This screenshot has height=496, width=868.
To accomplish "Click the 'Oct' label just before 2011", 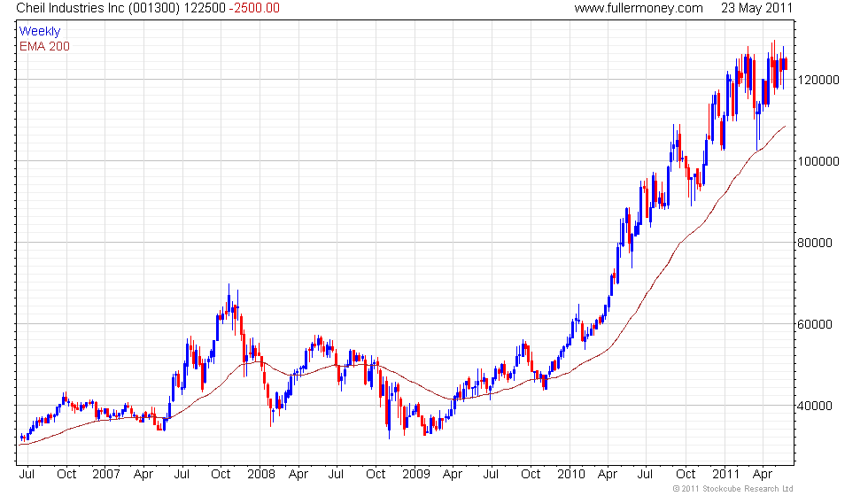I will pos(686,475).
